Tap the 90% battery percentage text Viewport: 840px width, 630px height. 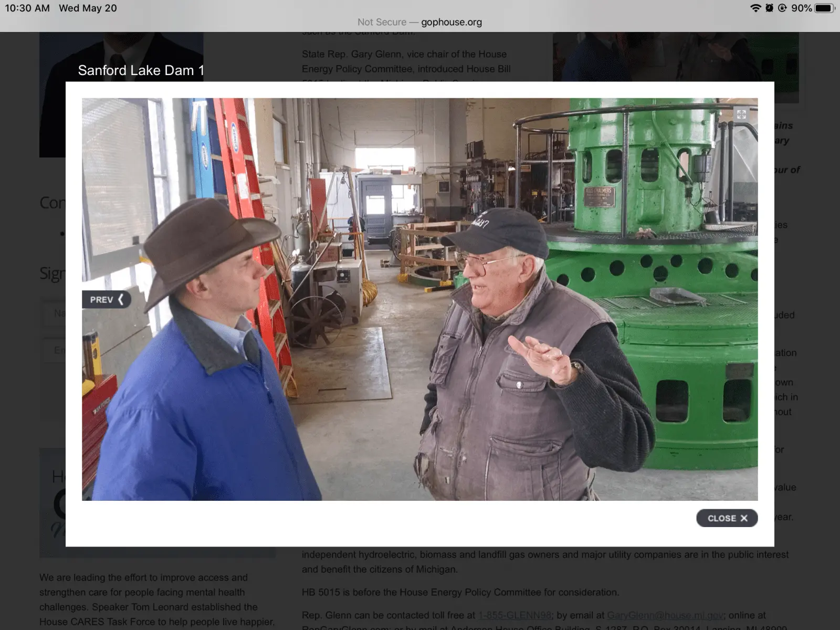coord(801,8)
